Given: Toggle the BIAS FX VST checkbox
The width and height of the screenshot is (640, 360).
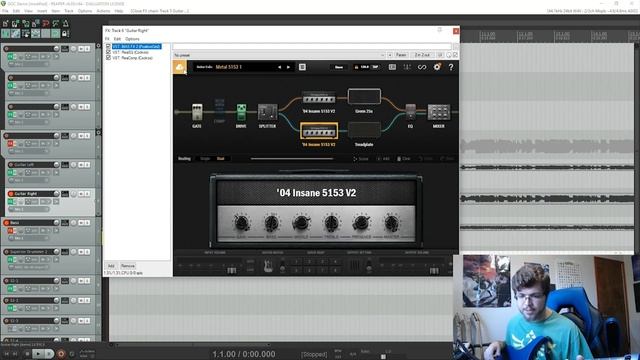Looking at the screenshot, I should point(108,47).
